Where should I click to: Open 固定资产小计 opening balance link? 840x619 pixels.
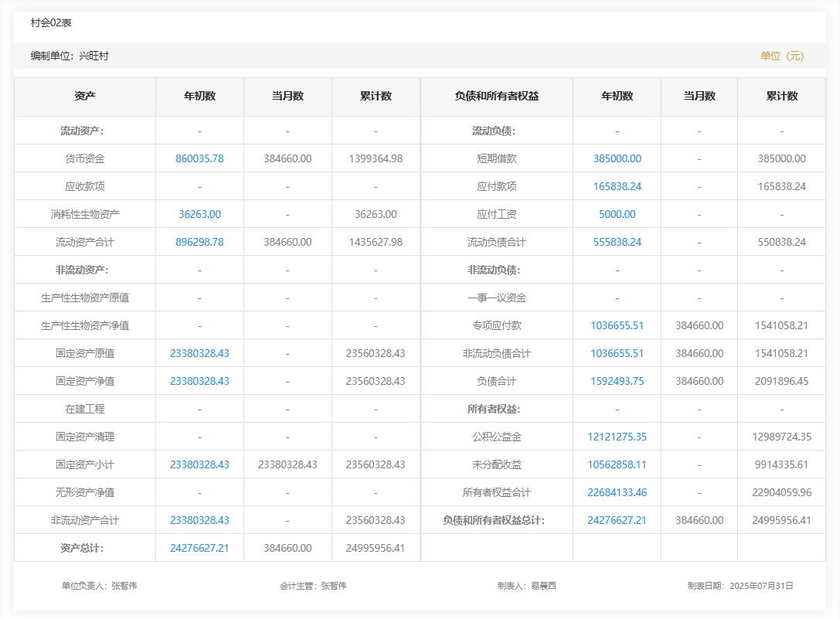point(199,464)
